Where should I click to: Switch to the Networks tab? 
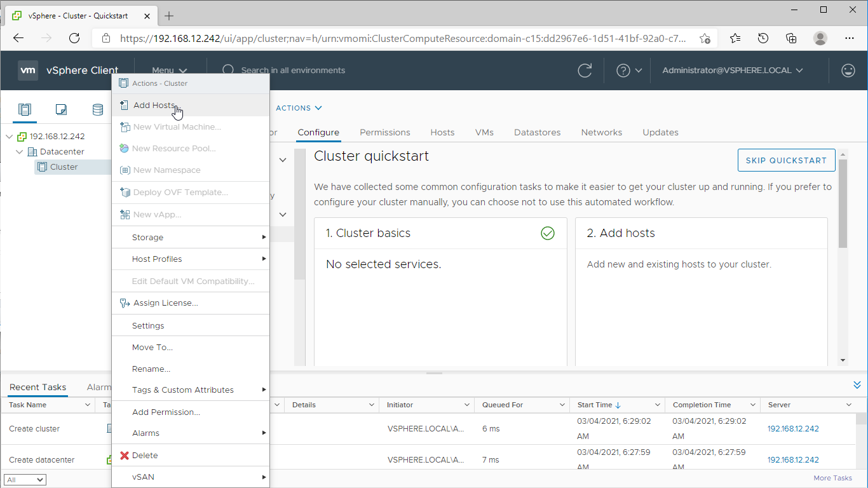(x=602, y=132)
